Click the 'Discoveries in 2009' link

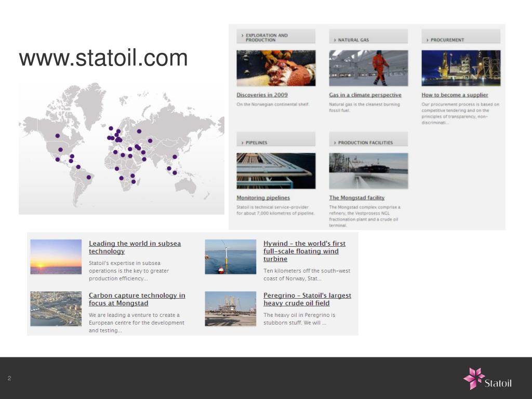tap(262, 95)
